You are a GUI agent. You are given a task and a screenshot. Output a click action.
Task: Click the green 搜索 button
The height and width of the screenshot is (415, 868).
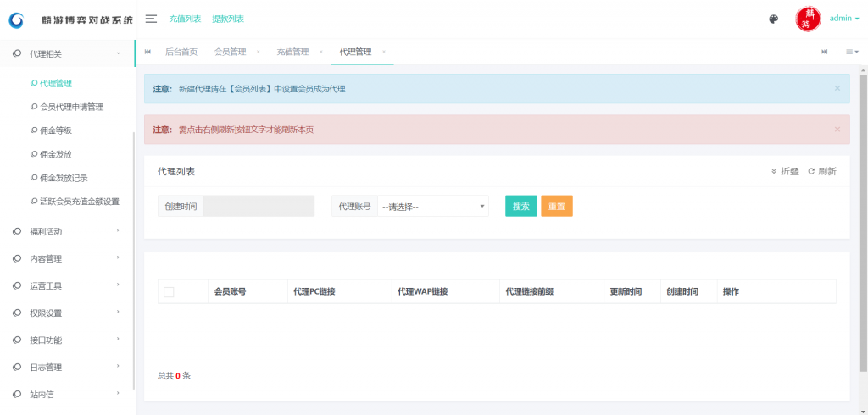[x=521, y=207]
